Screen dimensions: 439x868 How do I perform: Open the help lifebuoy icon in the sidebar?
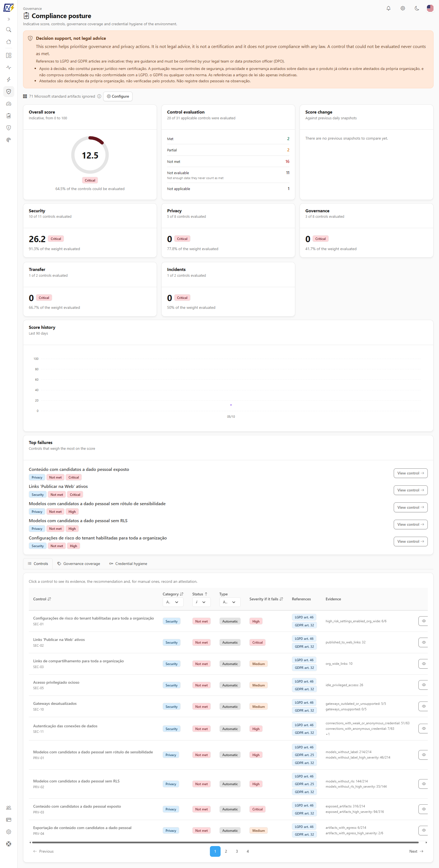[x=9, y=844]
